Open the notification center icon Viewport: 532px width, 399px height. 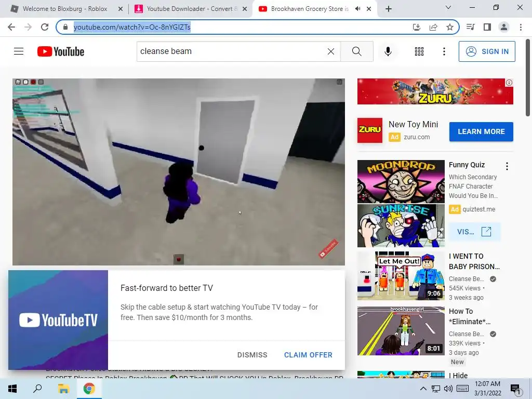pyautogui.click(x=515, y=390)
